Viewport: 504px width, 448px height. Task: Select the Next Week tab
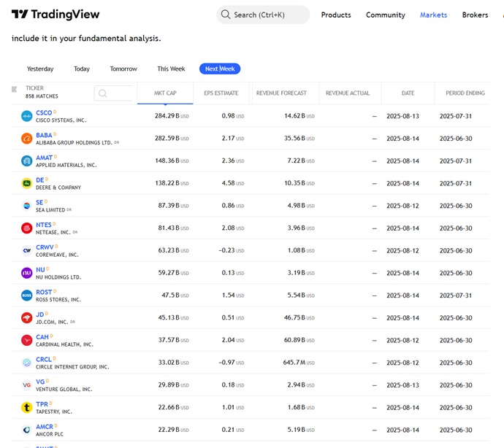click(x=220, y=69)
